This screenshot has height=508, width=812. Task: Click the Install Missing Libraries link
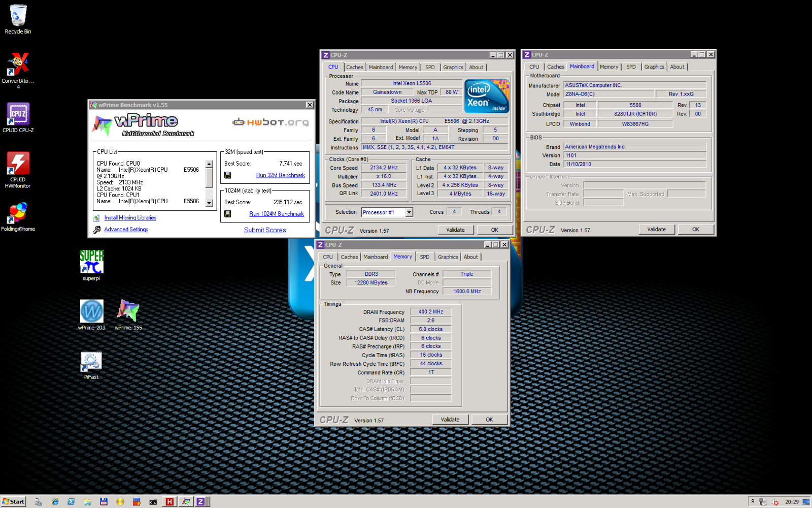tap(130, 218)
